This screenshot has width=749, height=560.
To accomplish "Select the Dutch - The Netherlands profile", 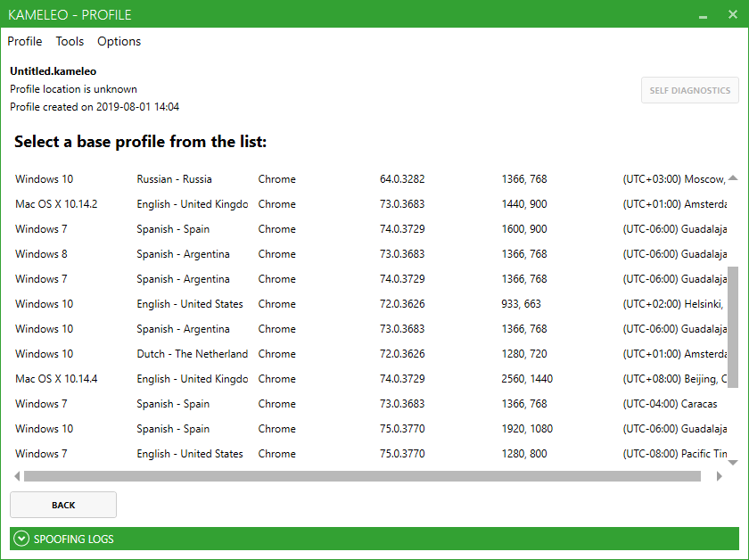I will [371, 354].
